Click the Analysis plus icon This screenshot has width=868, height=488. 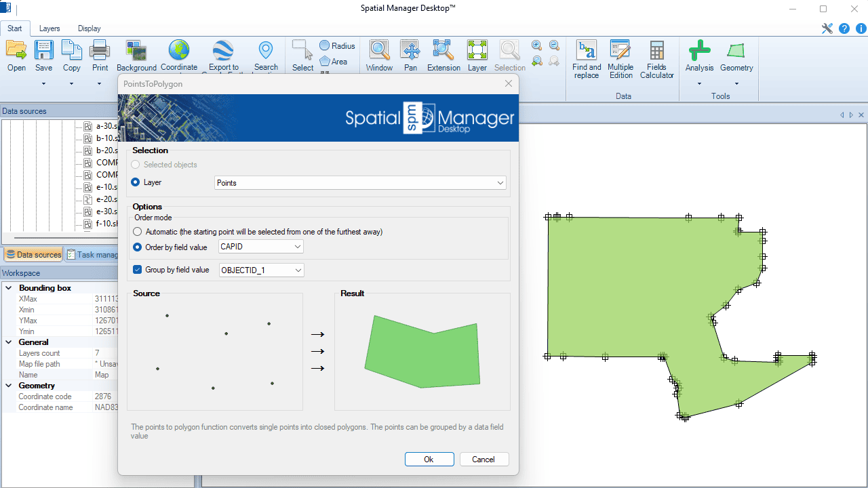click(699, 50)
